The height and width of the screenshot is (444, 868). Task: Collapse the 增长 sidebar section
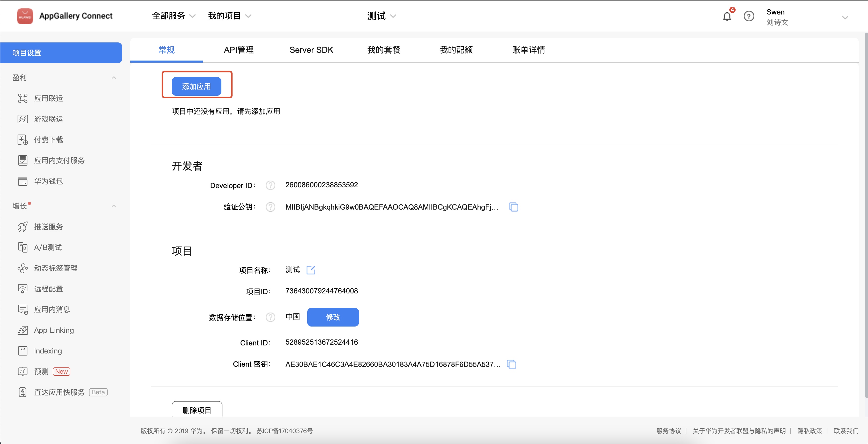point(114,206)
